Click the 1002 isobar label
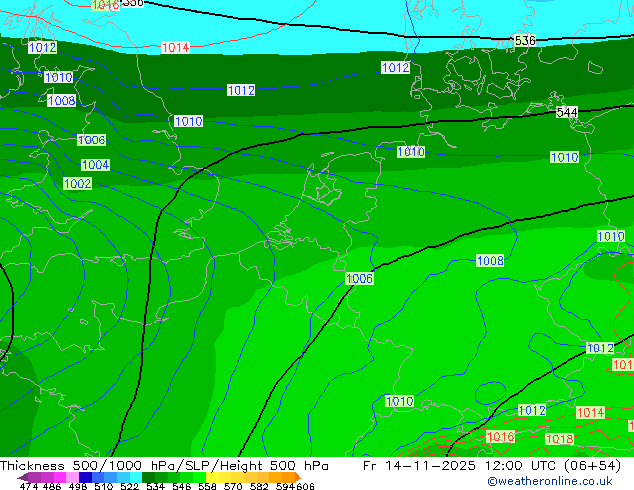Viewport: 634px width, 490px height. coord(78,184)
